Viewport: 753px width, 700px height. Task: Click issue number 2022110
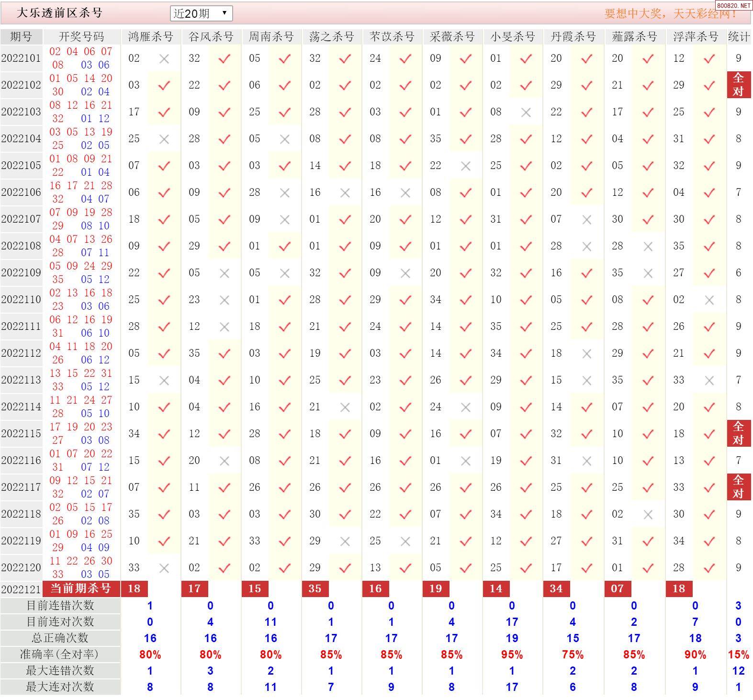(21, 300)
